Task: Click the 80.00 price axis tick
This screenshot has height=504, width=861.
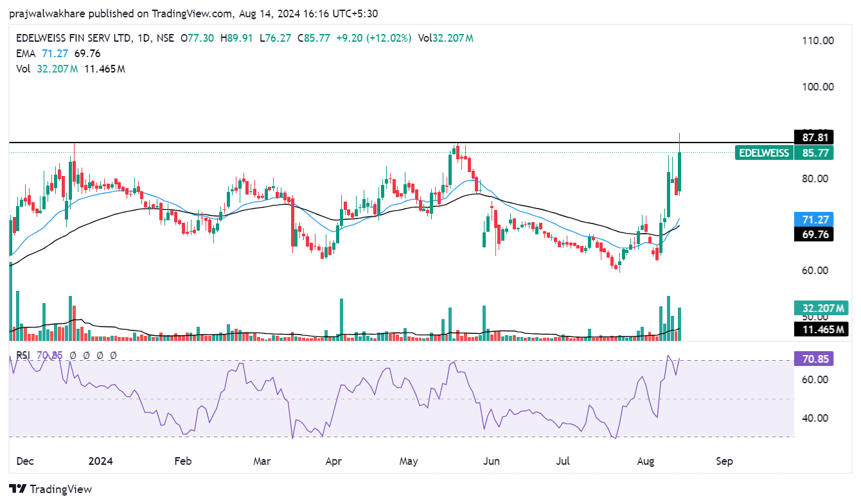Action: pos(813,178)
